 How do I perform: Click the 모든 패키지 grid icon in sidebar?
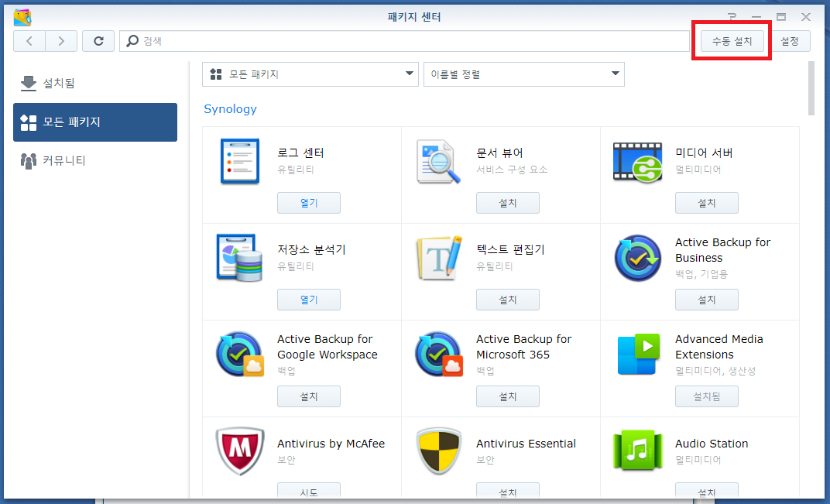coord(28,122)
